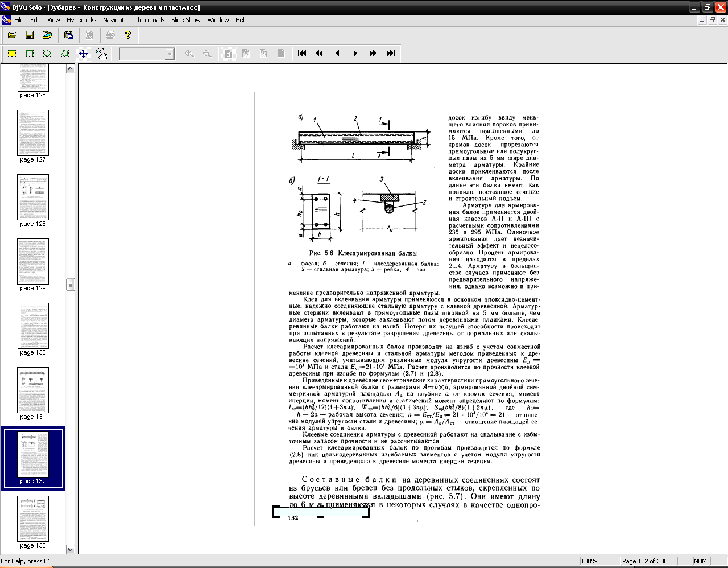
Task: Click the 100% zoom status bar field
Action: [x=599, y=561]
